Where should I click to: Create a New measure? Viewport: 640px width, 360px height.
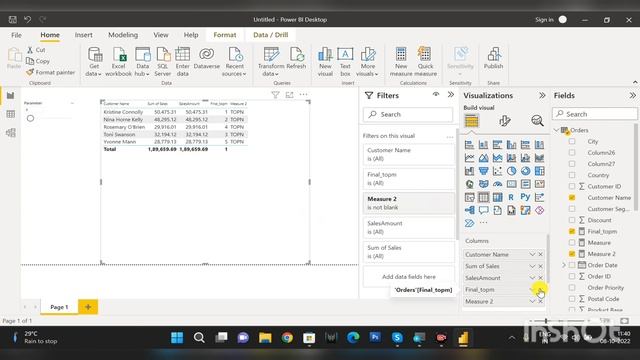pyautogui.click(x=401, y=62)
